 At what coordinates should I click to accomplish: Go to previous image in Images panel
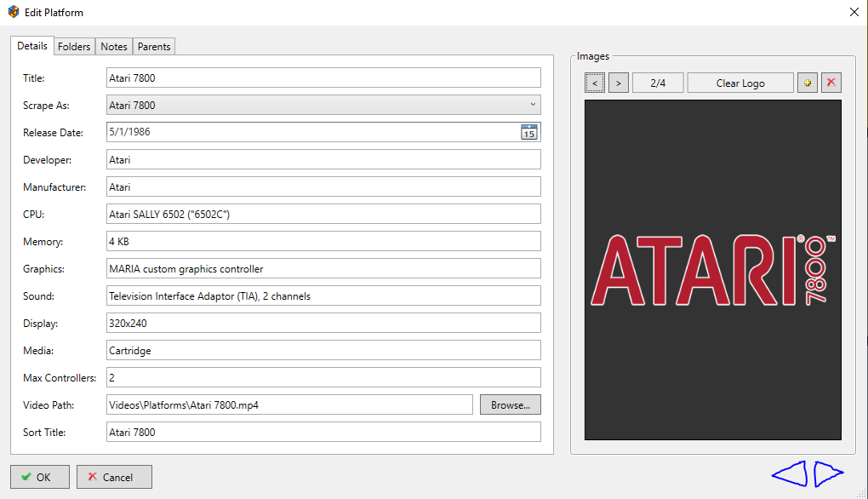point(595,83)
